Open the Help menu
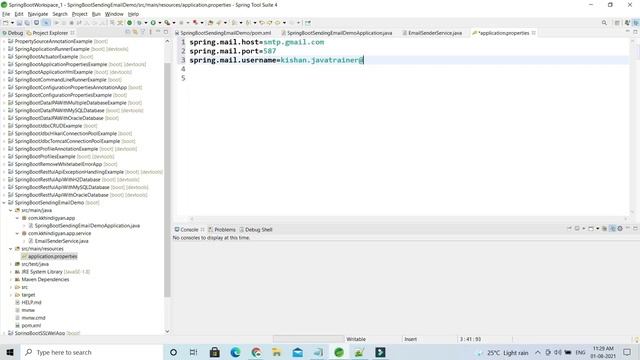 [133, 14]
